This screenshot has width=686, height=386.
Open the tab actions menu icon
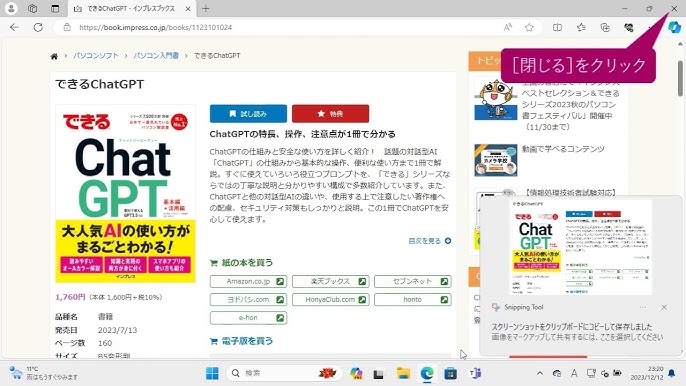pos(55,8)
